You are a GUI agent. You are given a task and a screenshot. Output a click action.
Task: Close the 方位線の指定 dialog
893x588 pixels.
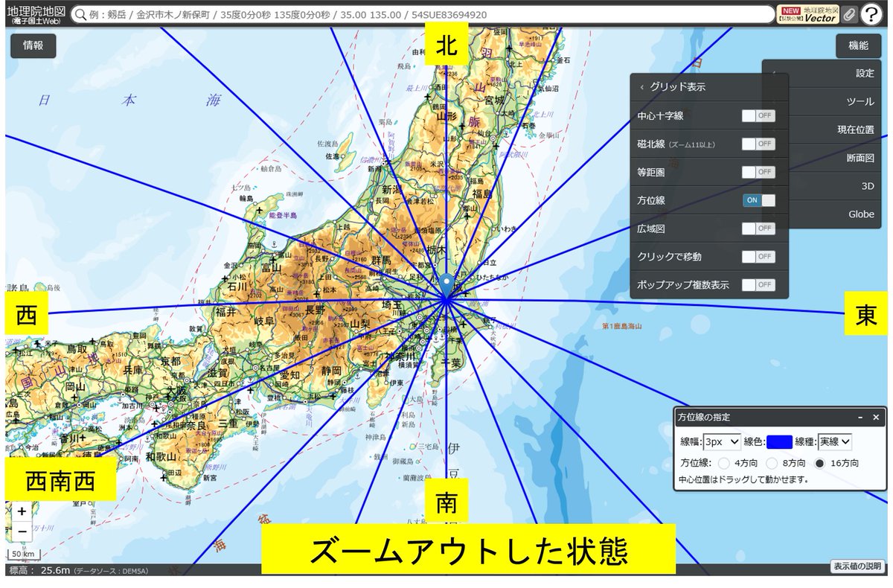(x=876, y=418)
